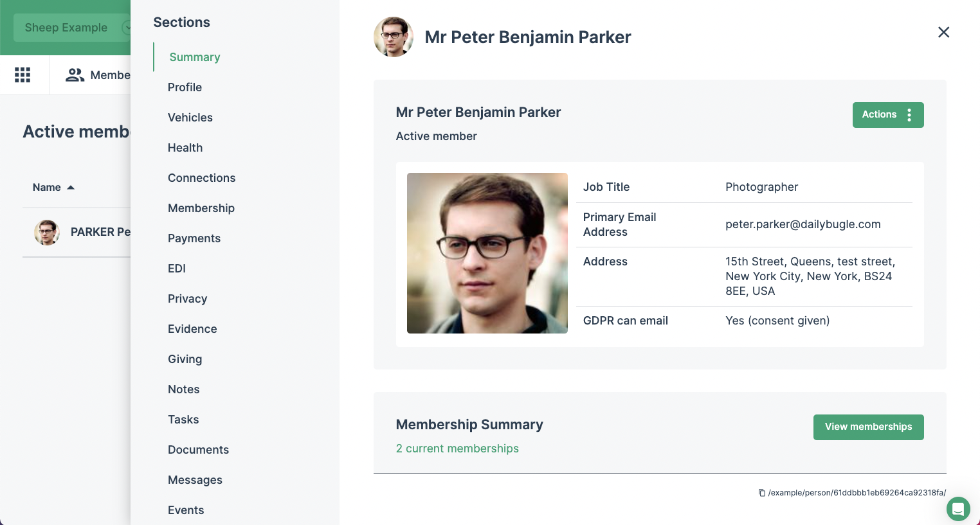Click the Members people icon in navigation
Screen dimensions: 980x525
coord(75,75)
